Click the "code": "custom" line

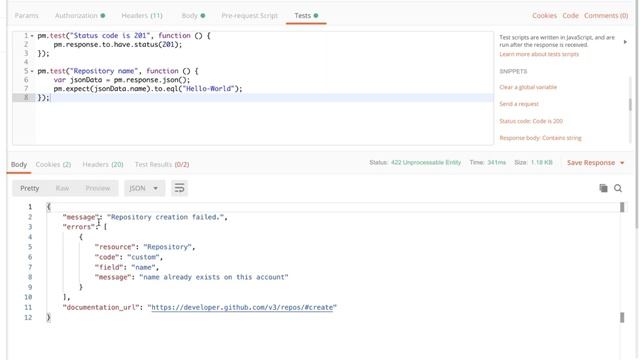tap(129, 257)
